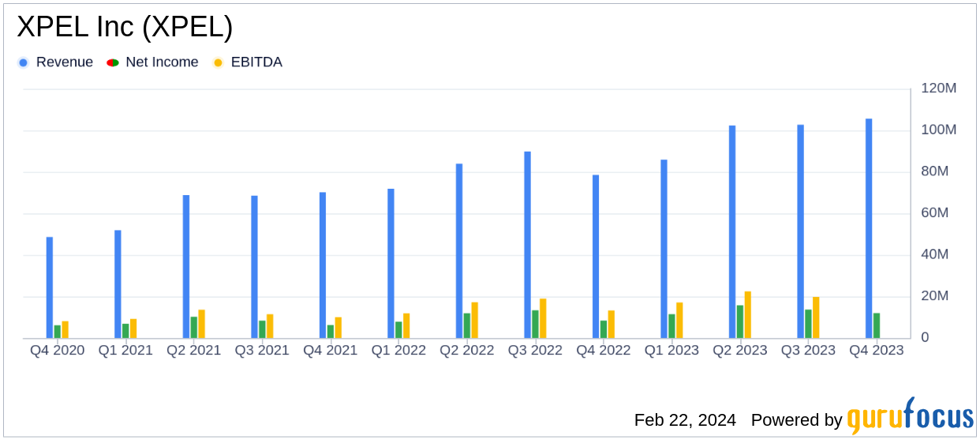
Task: Click the Q4 2023 axis label
Action: [877, 351]
